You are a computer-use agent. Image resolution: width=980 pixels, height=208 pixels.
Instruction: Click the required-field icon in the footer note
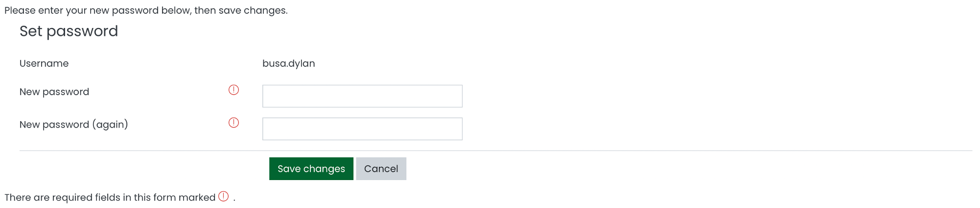(x=223, y=196)
